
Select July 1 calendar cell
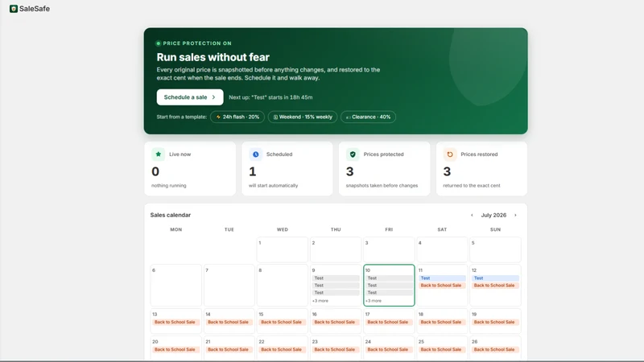tap(283, 249)
